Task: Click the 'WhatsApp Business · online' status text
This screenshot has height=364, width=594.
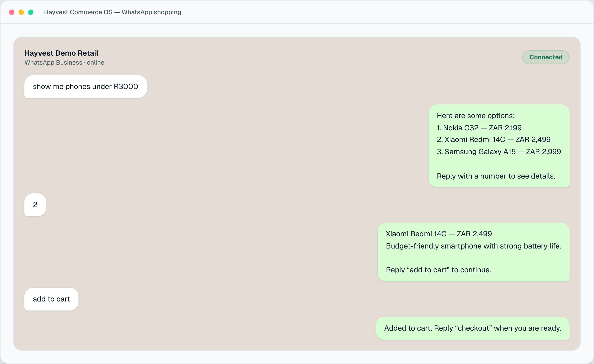Action: click(x=64, y=63)
